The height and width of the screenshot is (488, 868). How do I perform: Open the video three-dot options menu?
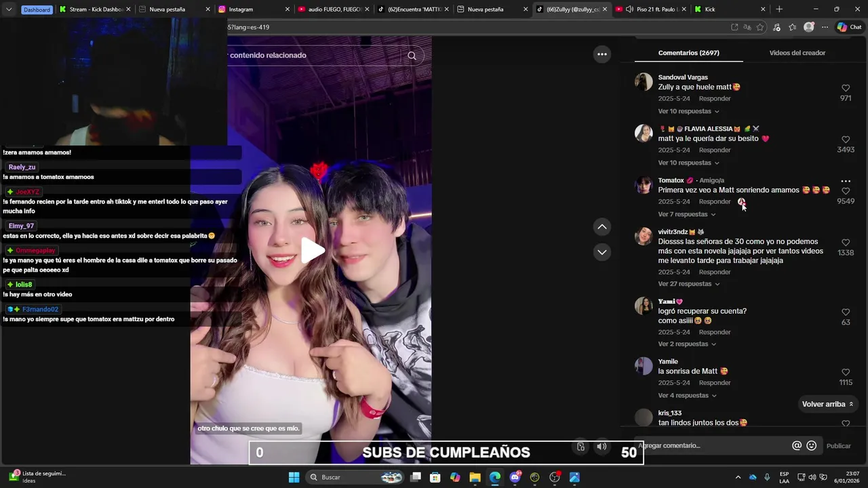click(x=602, y=54)
